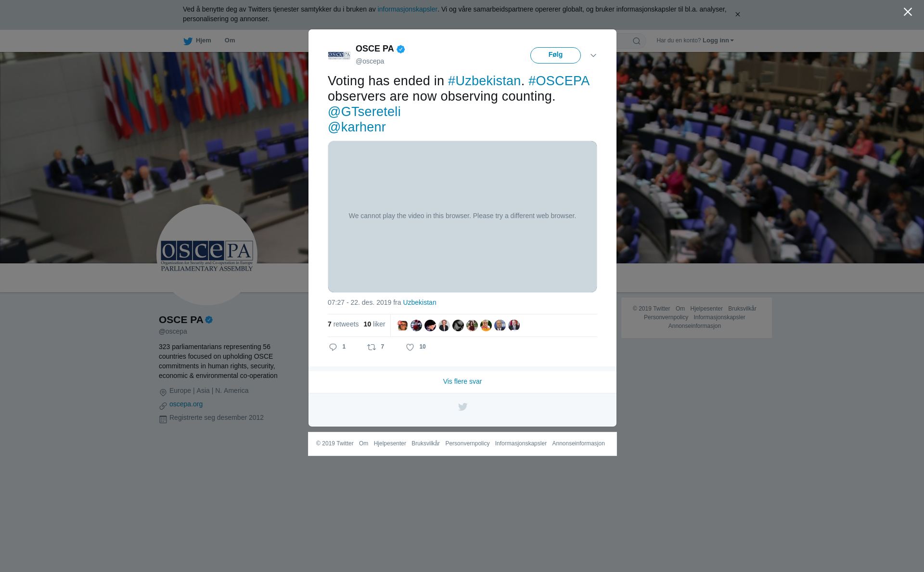Follow OSCE PA with Følg button
The height and width of the screenshot is (572, 924).
(x=555, y=55)
